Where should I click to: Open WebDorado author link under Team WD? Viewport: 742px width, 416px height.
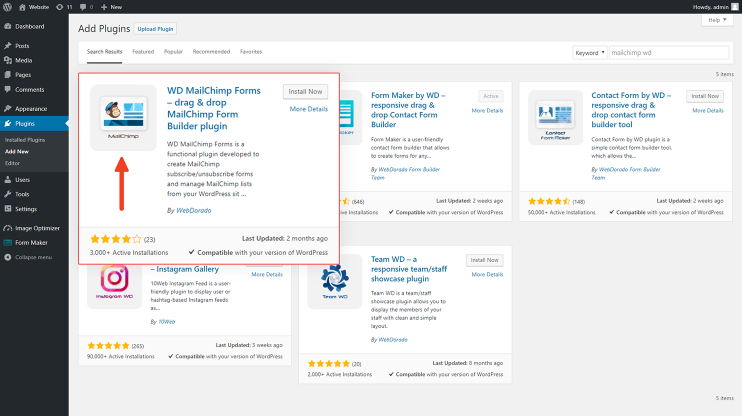point(393,340)
